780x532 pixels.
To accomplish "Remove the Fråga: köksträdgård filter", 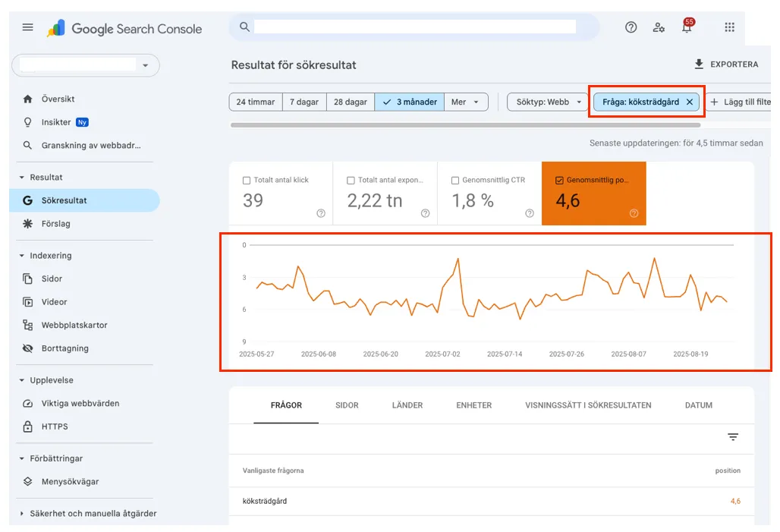I will [690, 102].
